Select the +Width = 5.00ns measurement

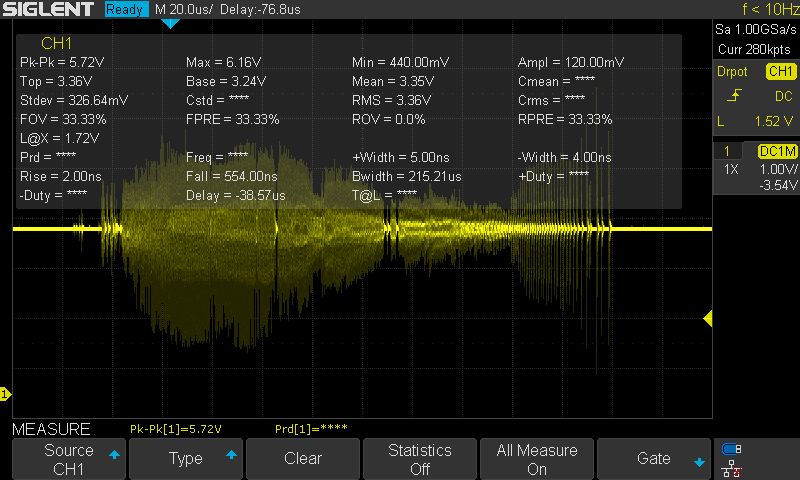[399, 157]
